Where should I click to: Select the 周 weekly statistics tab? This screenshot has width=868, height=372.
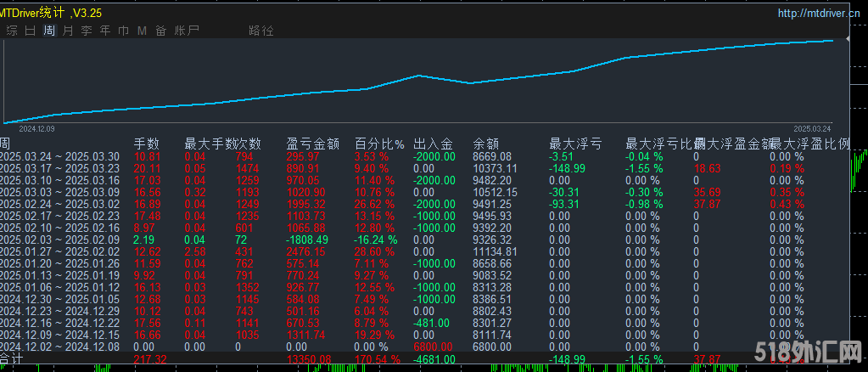point(49,31)
